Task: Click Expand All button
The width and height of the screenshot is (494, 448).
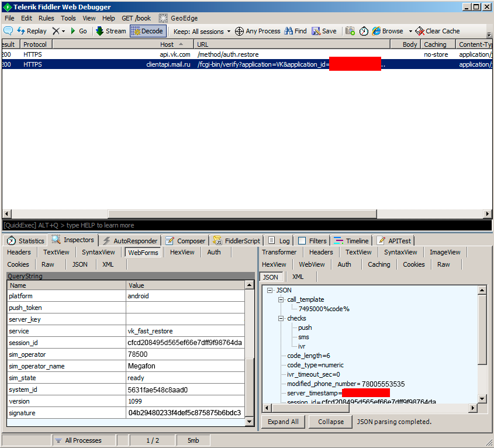Action: point(283,422)
